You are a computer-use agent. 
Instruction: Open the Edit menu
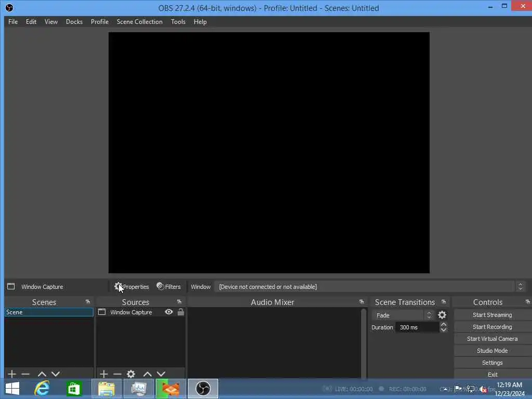point(31,22)
